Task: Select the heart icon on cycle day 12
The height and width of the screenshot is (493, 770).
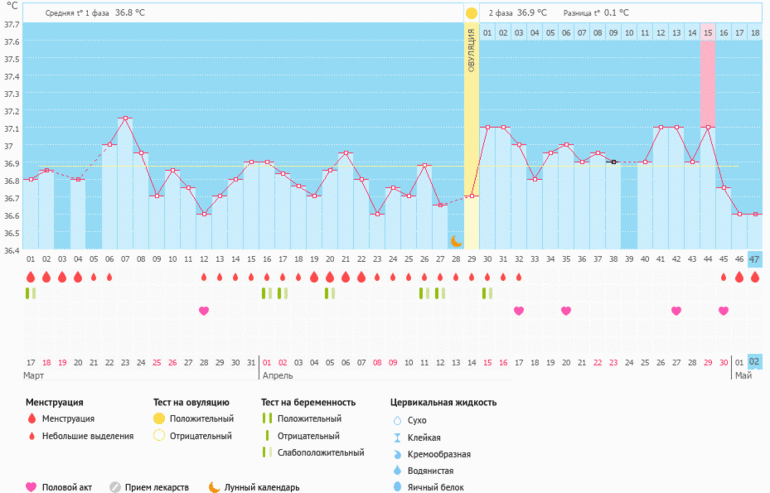Action: (x=204, y=311)
